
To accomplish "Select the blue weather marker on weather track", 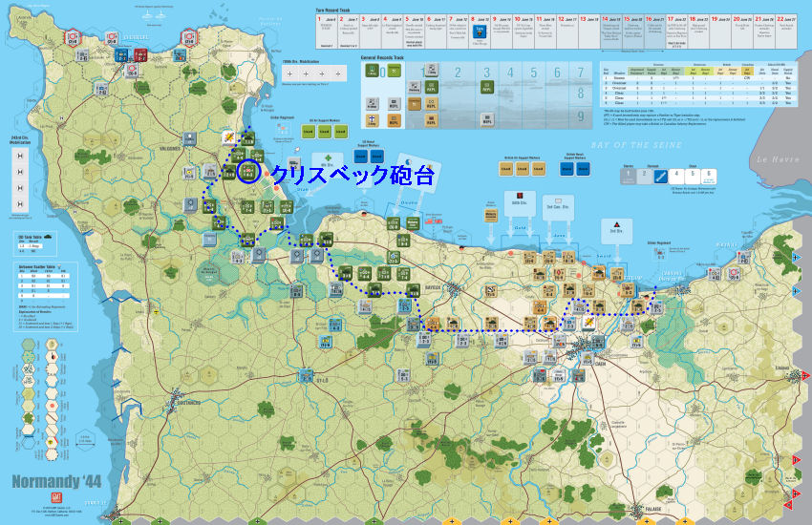I will coord(660,177).
